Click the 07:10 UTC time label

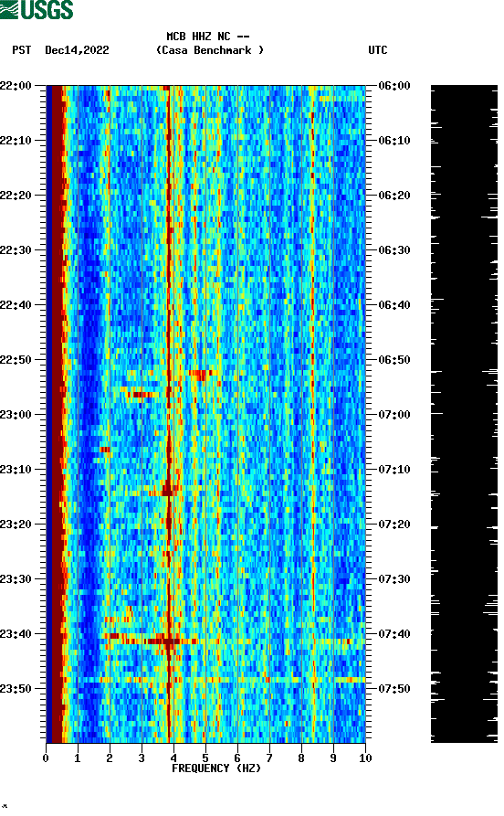(x=394, y=470)
